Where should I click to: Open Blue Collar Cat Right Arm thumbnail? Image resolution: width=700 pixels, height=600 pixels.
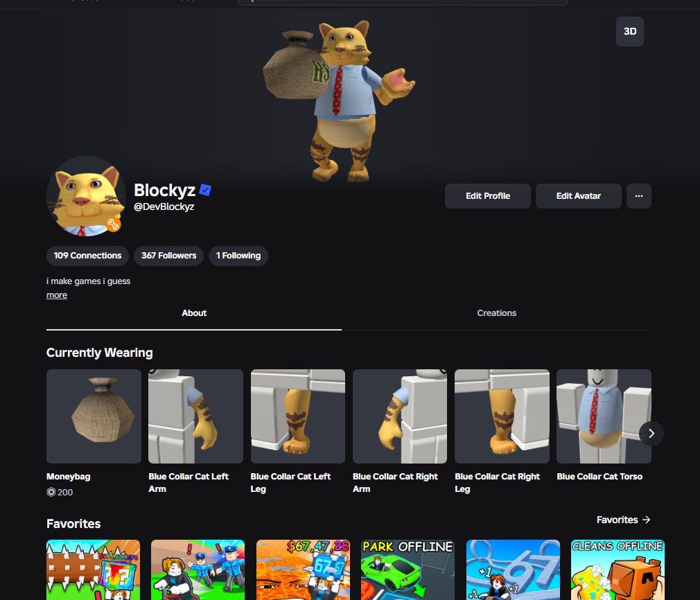[399, 416]
